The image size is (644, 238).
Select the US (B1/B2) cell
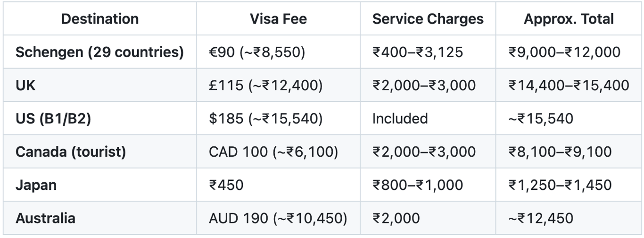100,118
